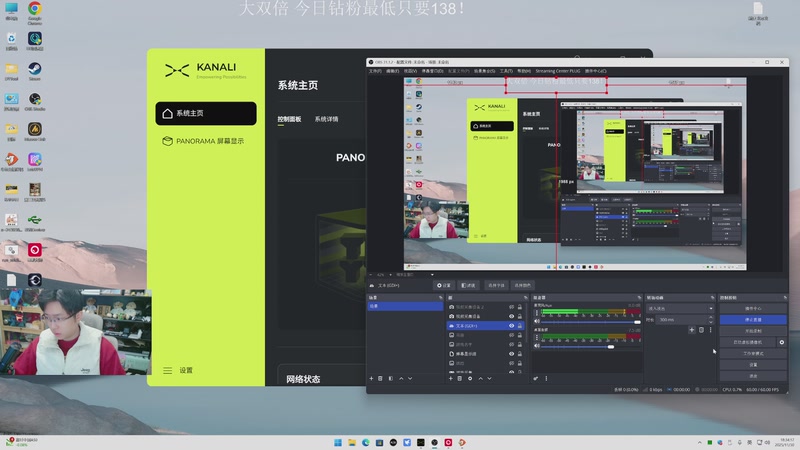Click the blue stop streaming button
The image size is (800, 450).
753,320
